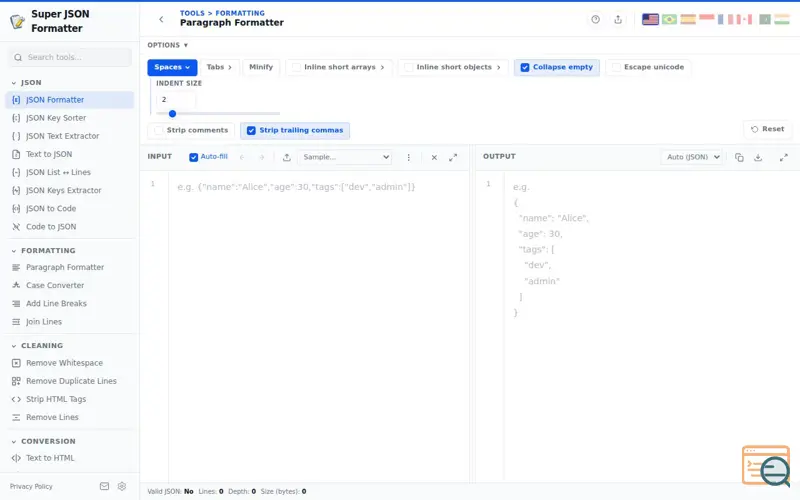Open the Spaces indent dropdown
800x500 pixels.
[172, 67]
